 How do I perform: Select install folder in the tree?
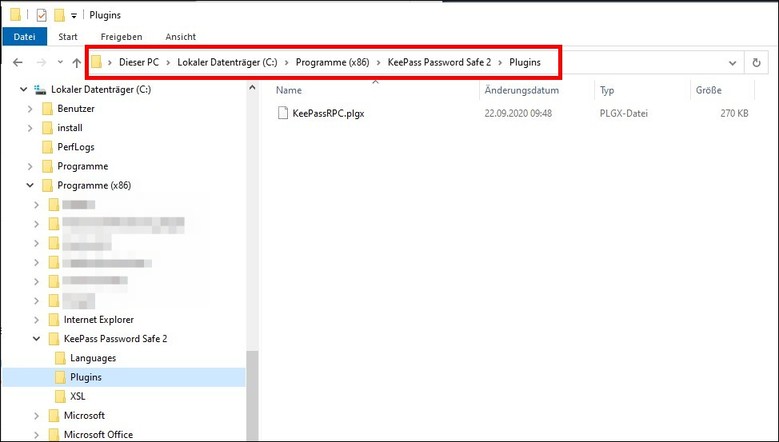[x=70, y=128]
